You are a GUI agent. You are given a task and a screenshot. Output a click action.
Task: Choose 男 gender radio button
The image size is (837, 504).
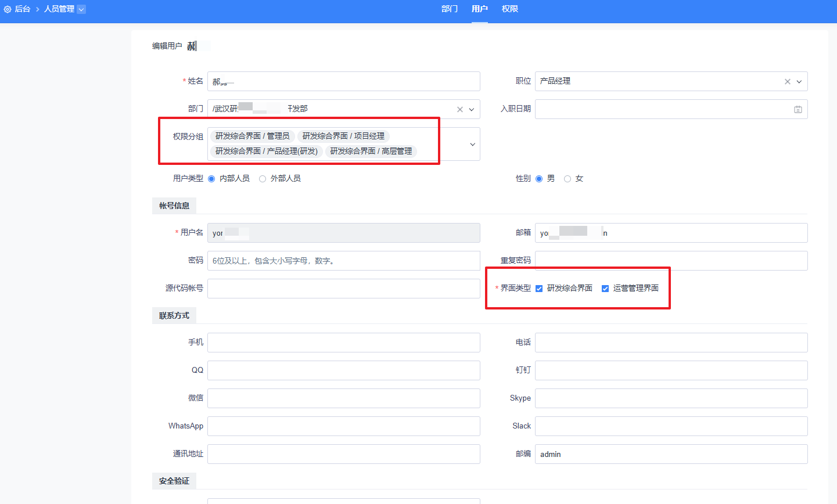pos(539,179)
